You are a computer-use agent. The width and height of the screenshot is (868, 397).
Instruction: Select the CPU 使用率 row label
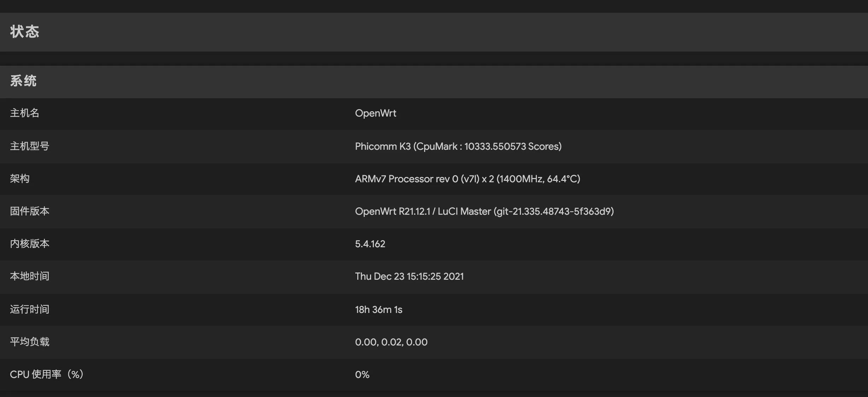click(46, 374)
